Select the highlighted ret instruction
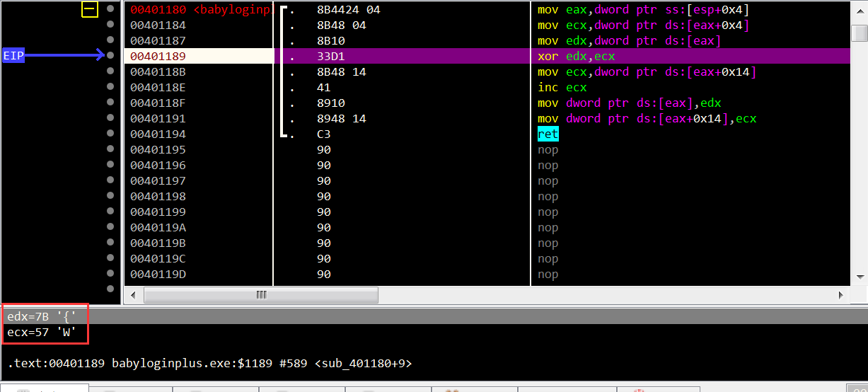The width and height of the screenshot is (868, 392). point(548,134)
